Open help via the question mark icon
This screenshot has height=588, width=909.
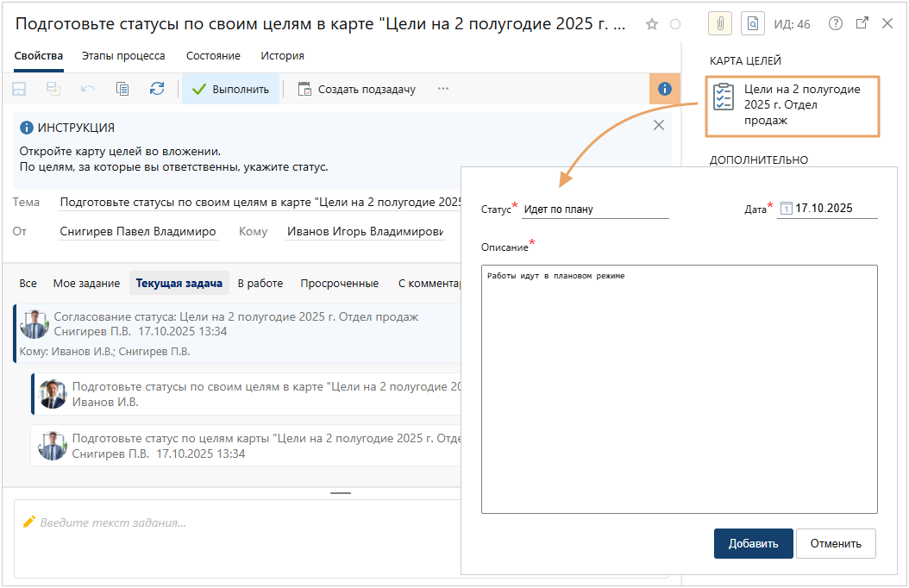click(835, 24)
